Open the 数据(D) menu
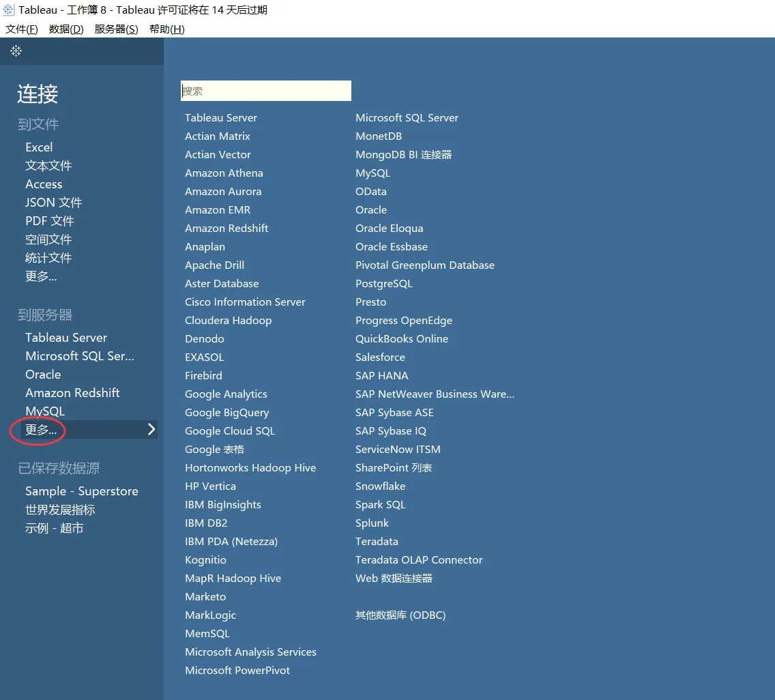 point(66,29)
